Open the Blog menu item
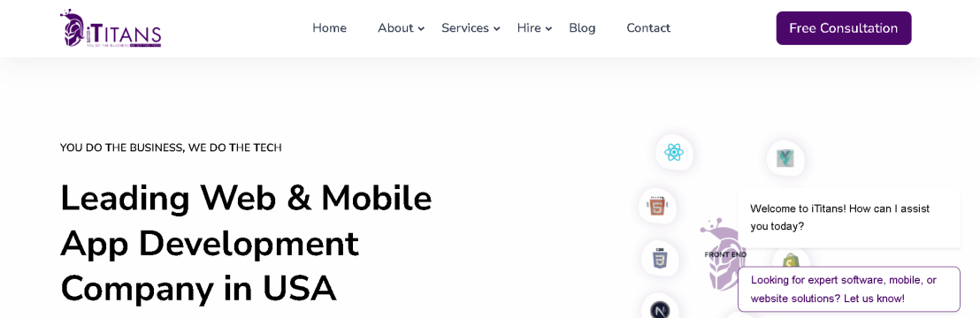Viewport: 980px width, 318px height. [582, 28]
